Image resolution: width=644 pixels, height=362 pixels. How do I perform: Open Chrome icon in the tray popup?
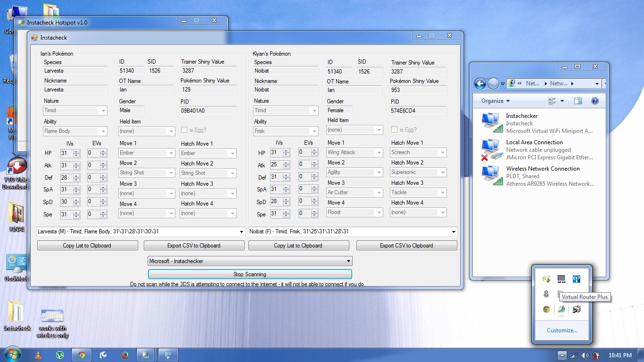click(546, 309)
